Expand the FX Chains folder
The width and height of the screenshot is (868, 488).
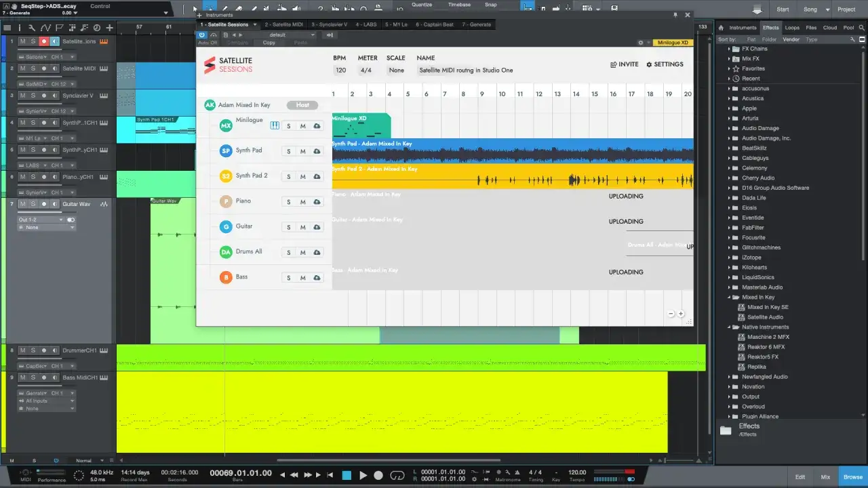(x=730, y=49)
